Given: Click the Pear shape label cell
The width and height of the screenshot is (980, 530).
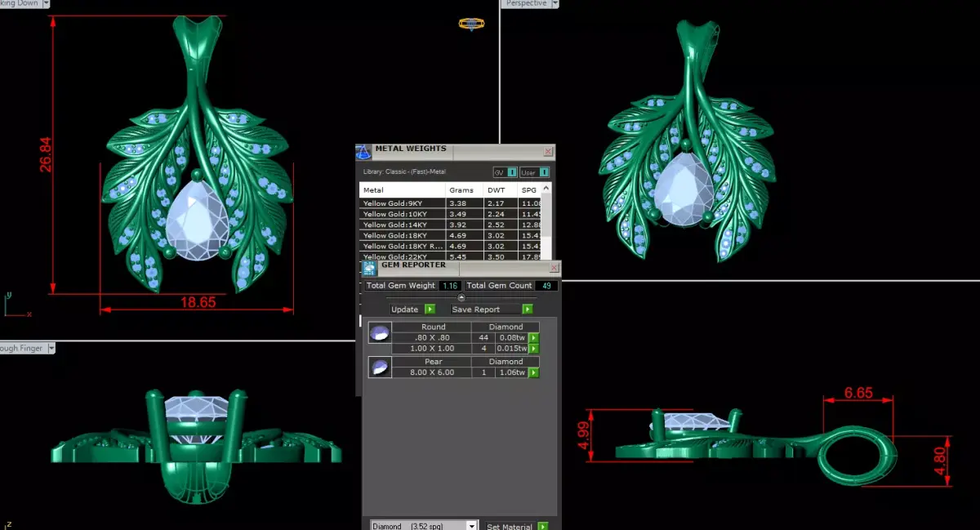Looking at the screenshot, I should pos(432,362).
